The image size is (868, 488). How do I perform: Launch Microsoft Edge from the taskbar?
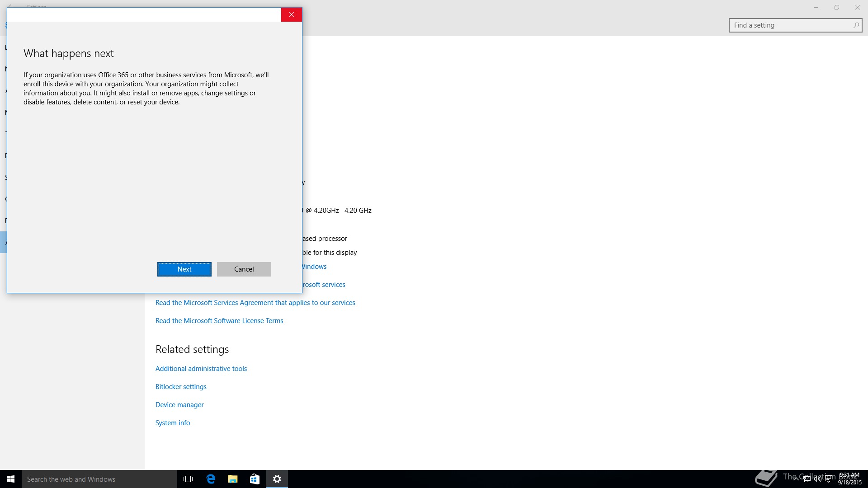pyautogui.click(x=211, y=479)
